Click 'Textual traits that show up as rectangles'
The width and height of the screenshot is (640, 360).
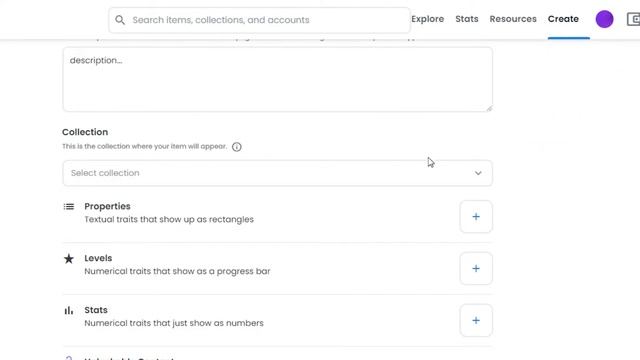tap(169, 220)
